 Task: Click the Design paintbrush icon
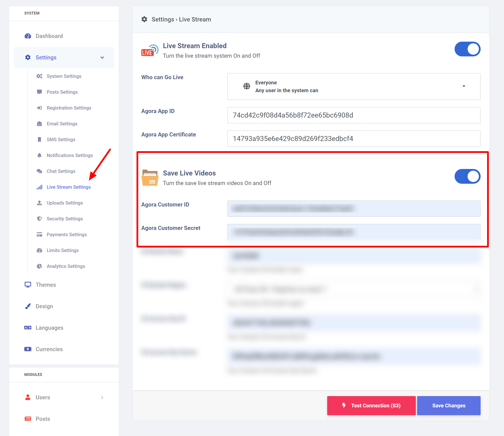[x=28, y=306]
